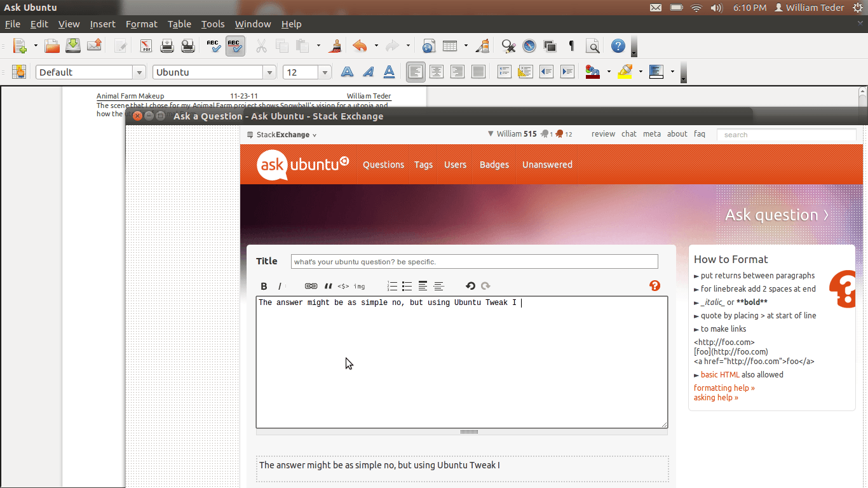868x488 pixels.
Task: Justify text in Writer
Action: coord(478,72)
